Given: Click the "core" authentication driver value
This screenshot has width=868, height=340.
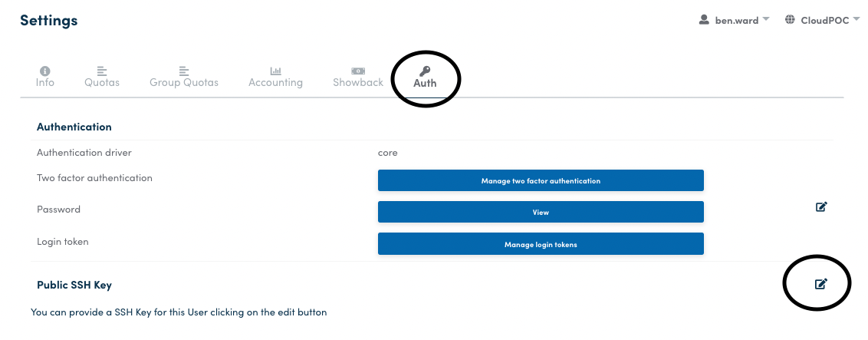Looking at the screenshot, I should pyautogui.click(x=388, y=152).
